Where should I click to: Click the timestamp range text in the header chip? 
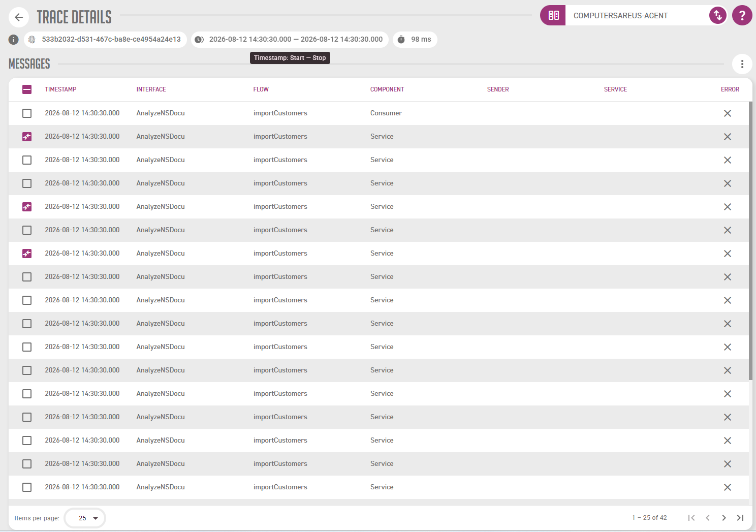tap(296, 39)
